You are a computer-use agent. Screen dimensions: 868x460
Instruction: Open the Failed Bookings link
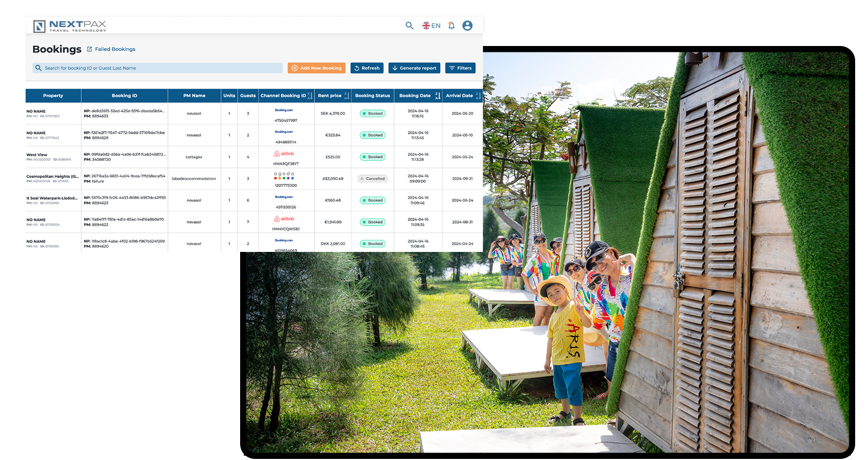click(x=115, y=49)
